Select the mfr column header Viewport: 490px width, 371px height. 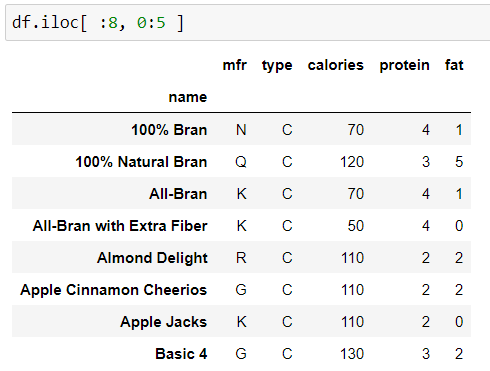(x=235, y=65)
